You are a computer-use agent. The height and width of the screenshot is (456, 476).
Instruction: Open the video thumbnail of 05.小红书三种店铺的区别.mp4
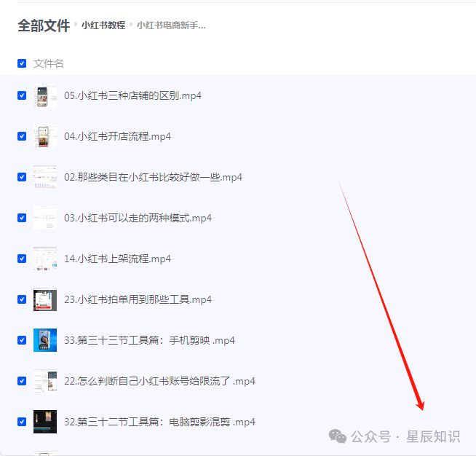click(x=45, y=96)
